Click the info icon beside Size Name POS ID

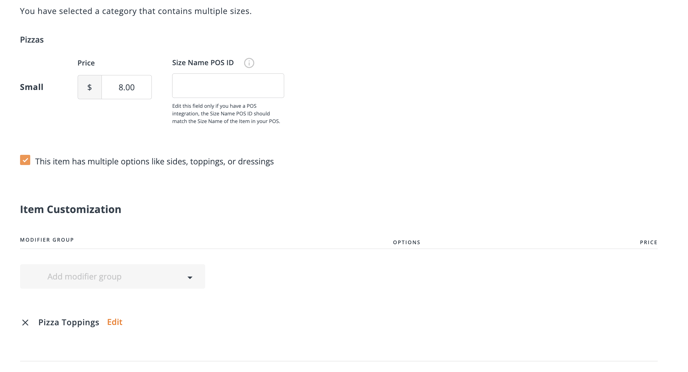pyautogui.click(x=249, y=63)
